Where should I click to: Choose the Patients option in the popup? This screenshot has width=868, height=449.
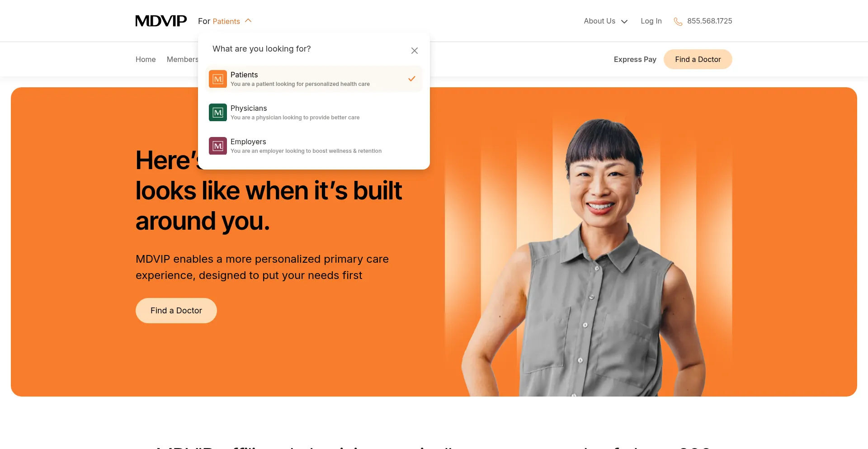click(314, 79)
